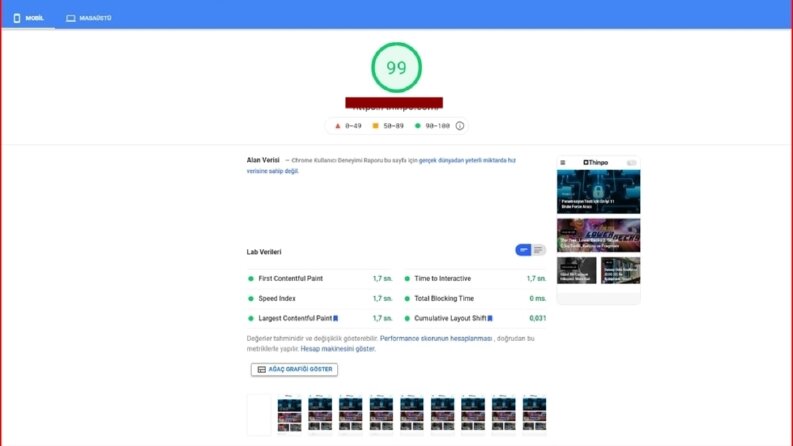Switch to the MASAÜSTÜ tab
The height and width of the screenshot is (446, 793).
coord(89,18)
